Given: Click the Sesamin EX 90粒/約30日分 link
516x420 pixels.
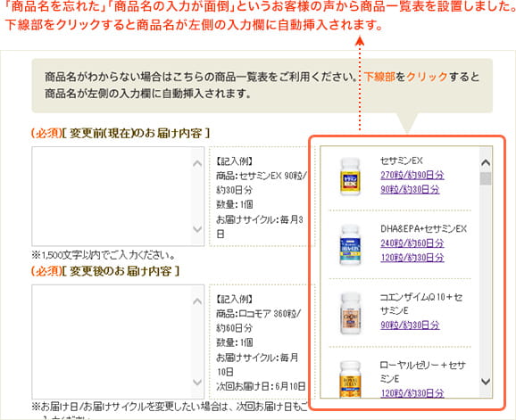Looking at the screenshot, I should tap(410, 189).
